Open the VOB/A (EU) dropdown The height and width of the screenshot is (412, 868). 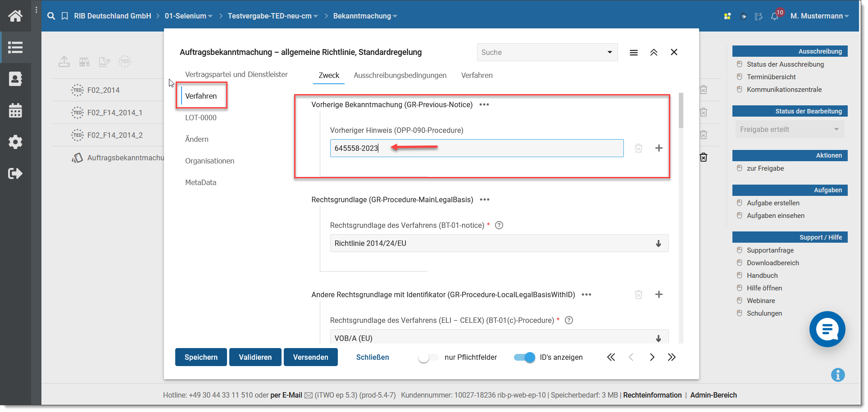pyautogui.click(x=499, y=338)
